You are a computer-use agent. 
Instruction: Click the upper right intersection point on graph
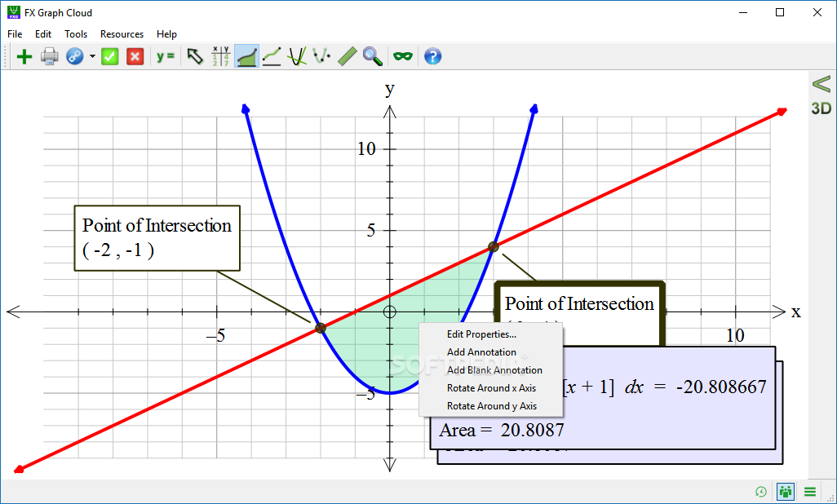tap(494, 246)
